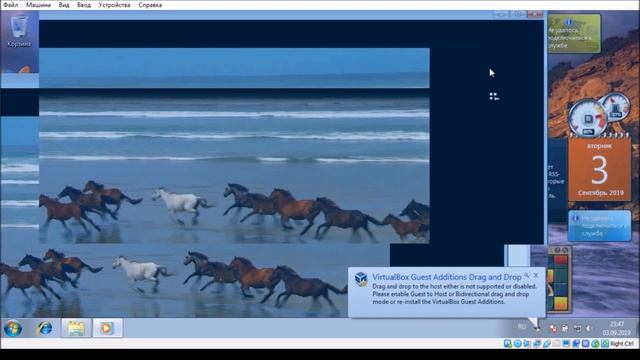Click the optical disk status icon
Viewport: 640px width, 360px height.
click(518, 344)
